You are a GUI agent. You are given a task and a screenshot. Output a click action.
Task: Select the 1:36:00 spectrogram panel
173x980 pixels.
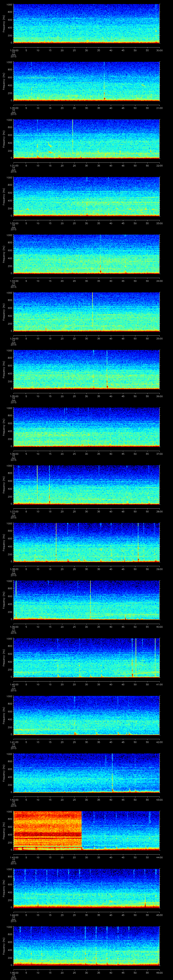86,427
